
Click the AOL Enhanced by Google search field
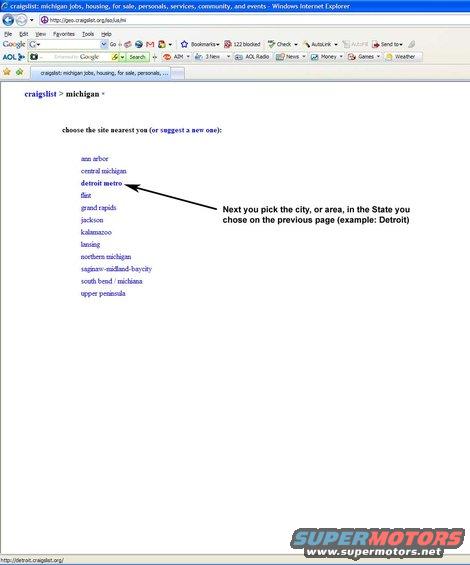click(76, 57)
